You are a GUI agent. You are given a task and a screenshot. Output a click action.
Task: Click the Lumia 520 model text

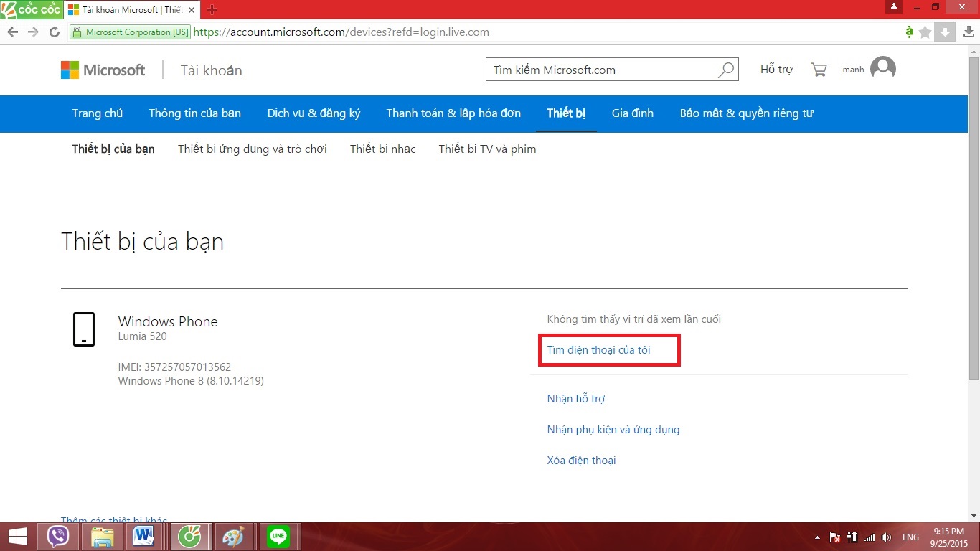click(x=143, y=336)
